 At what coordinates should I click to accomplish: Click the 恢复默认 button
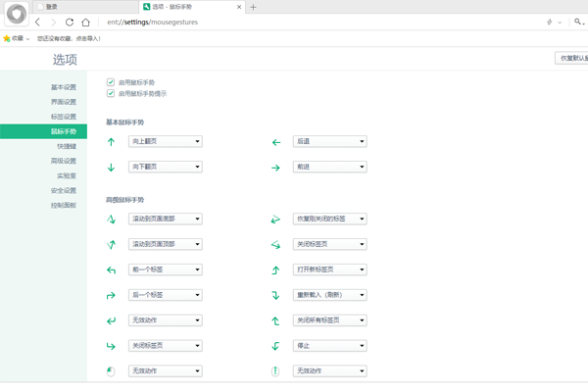(572, 59)
